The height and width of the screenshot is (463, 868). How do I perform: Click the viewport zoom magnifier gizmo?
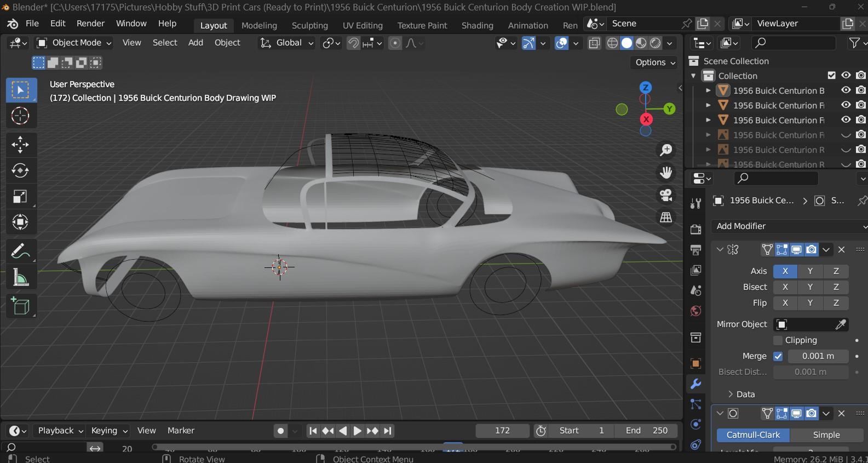click(x=666, y=150)
